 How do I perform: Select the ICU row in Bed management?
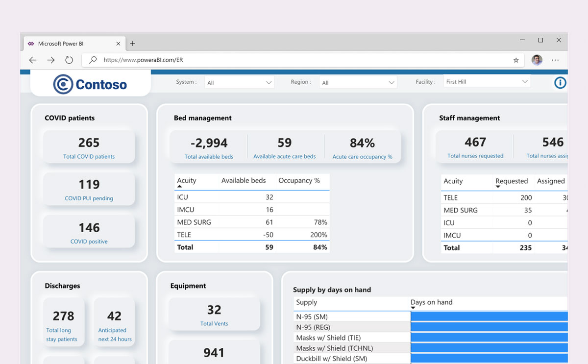click(252, 197)
